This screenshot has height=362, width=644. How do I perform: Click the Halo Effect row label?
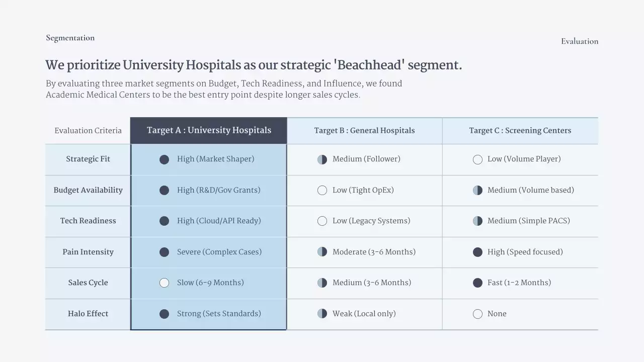(x=88, y=314)
